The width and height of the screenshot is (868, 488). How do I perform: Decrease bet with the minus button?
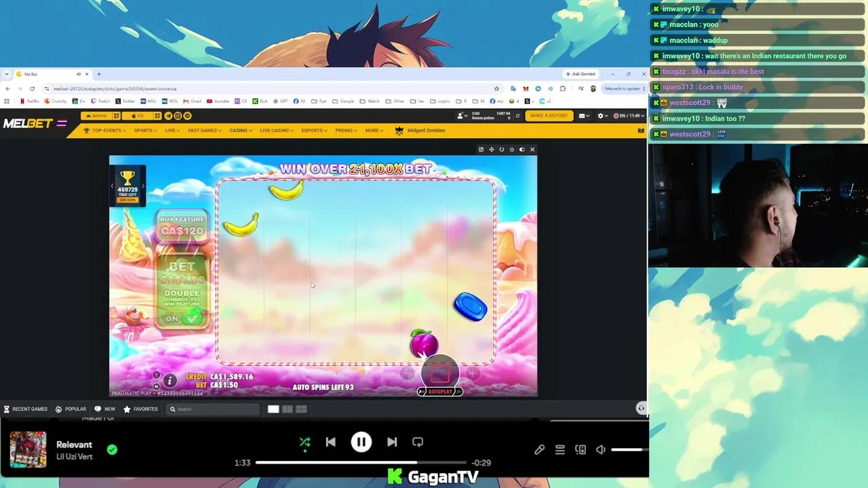tap(407, 373)
